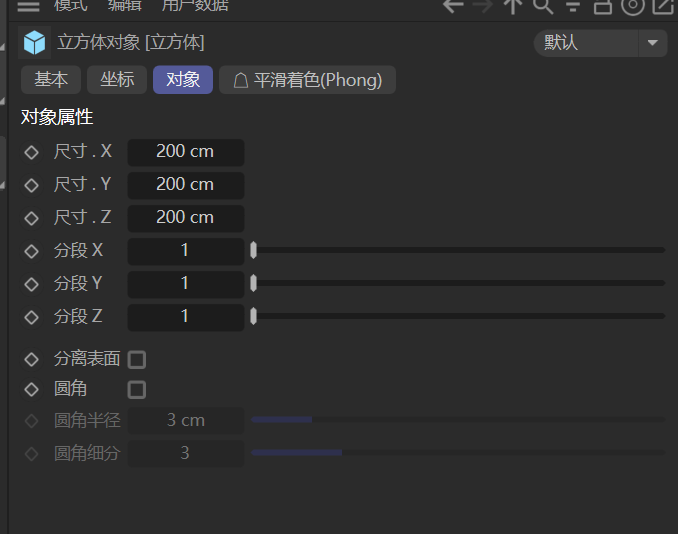Click the 圆角细分 slider bar
The height and width of the screenshot is (534, 678).
(458, 452)
